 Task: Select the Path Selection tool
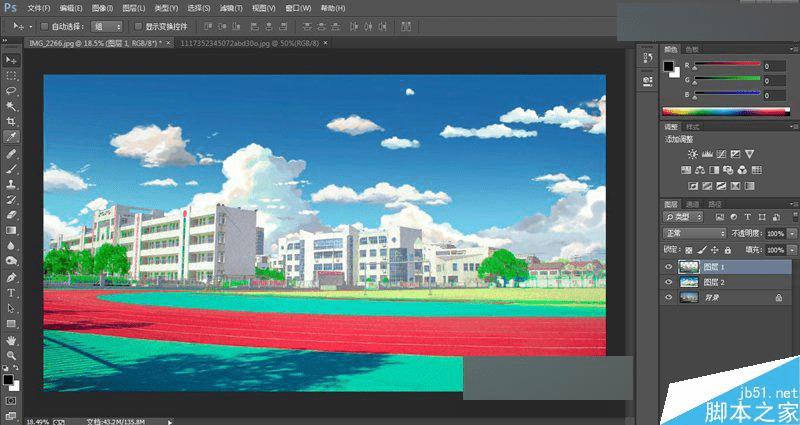pos(11,308)
